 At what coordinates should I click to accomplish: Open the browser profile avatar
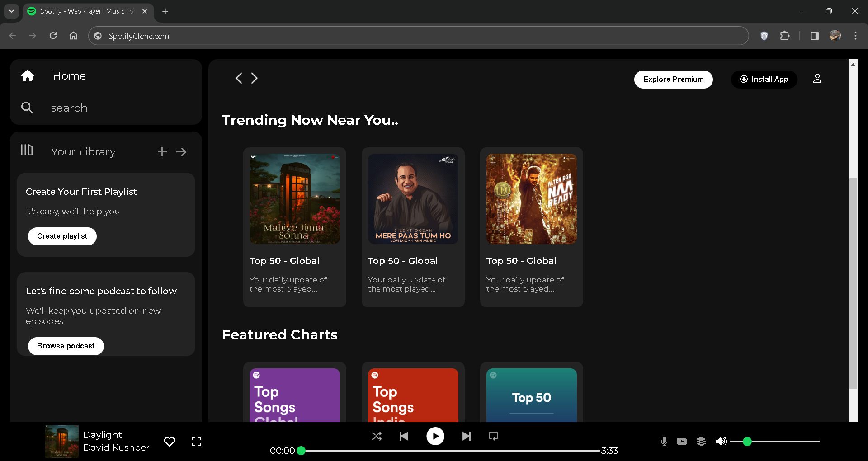pyautogui.click(x=835, y=36)
